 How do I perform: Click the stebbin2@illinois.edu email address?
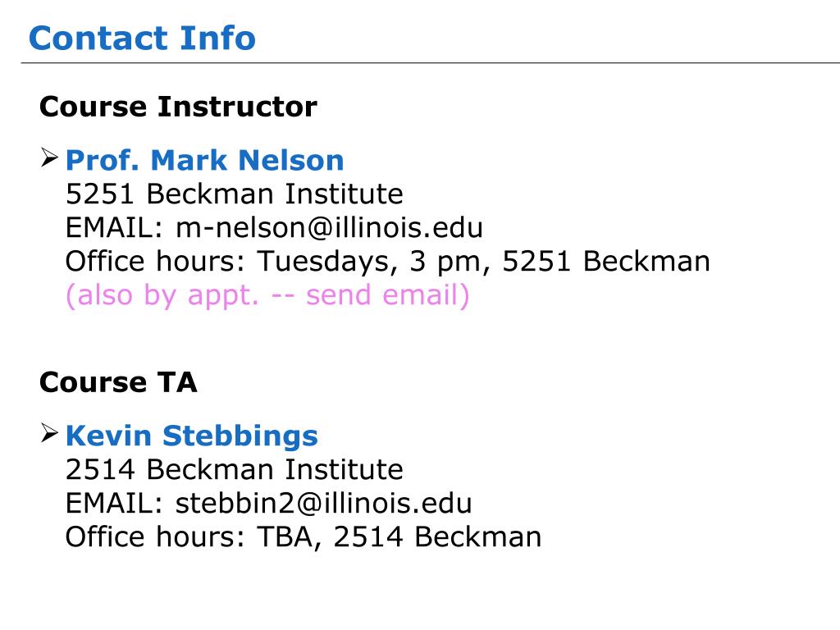pyautogui.click(x=323, y=503)
